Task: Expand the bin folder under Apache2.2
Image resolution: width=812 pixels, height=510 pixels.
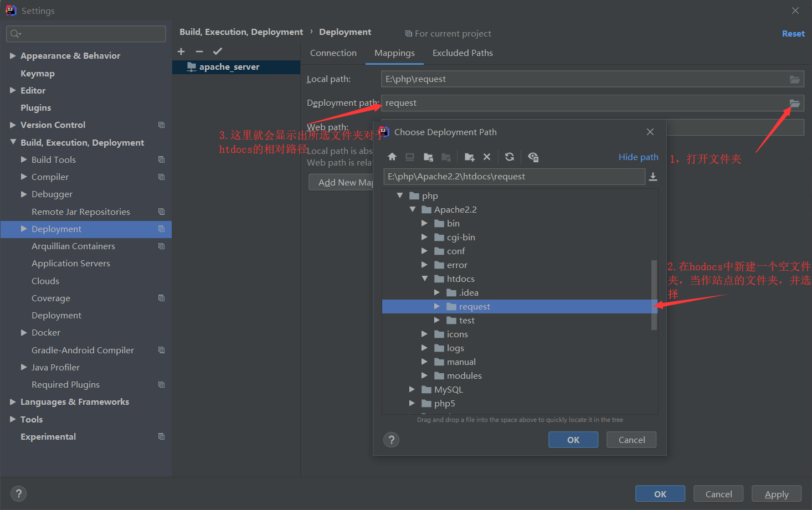Action: [x=425, y=223]
